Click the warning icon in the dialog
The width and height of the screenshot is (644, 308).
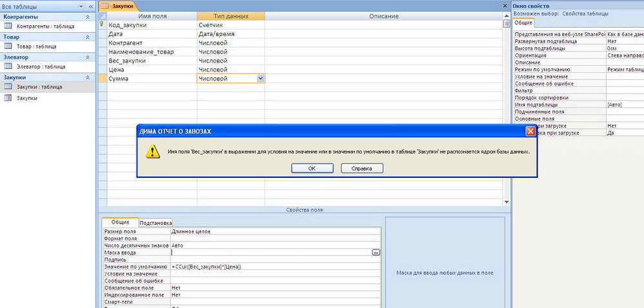153,151
